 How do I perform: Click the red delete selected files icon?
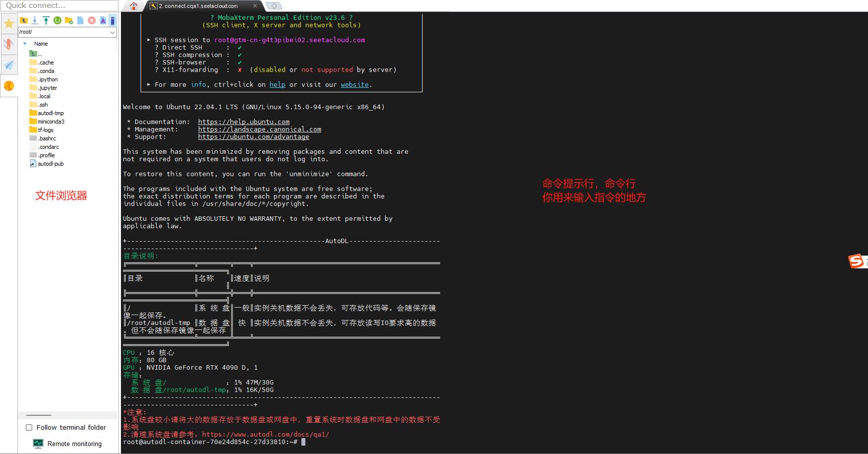(x=92, y=20)
